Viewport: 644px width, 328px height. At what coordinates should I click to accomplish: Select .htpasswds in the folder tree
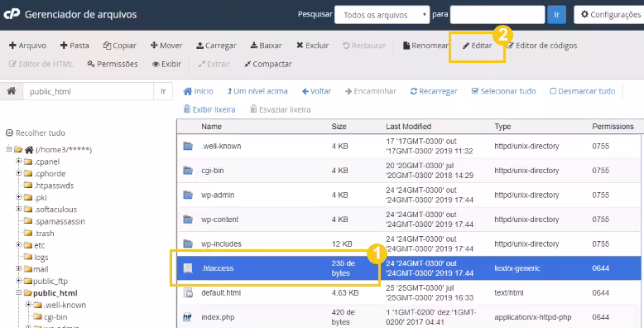(54, 186)
